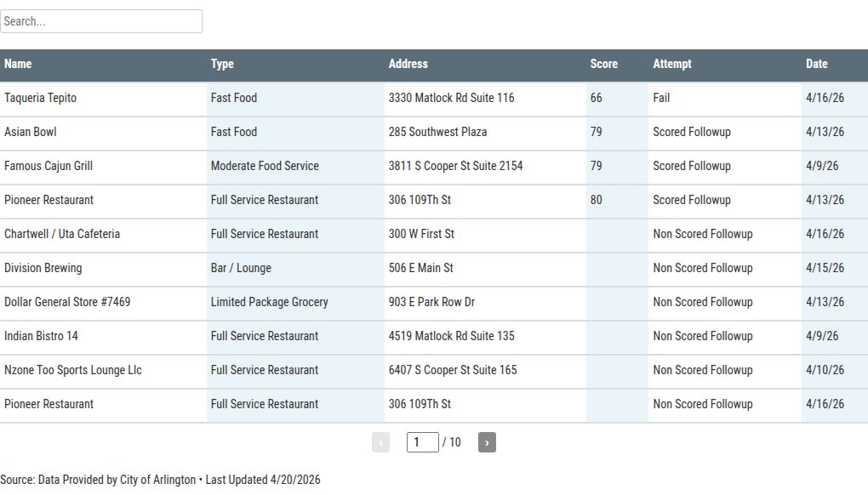Click the Address column header

point(408,64)
